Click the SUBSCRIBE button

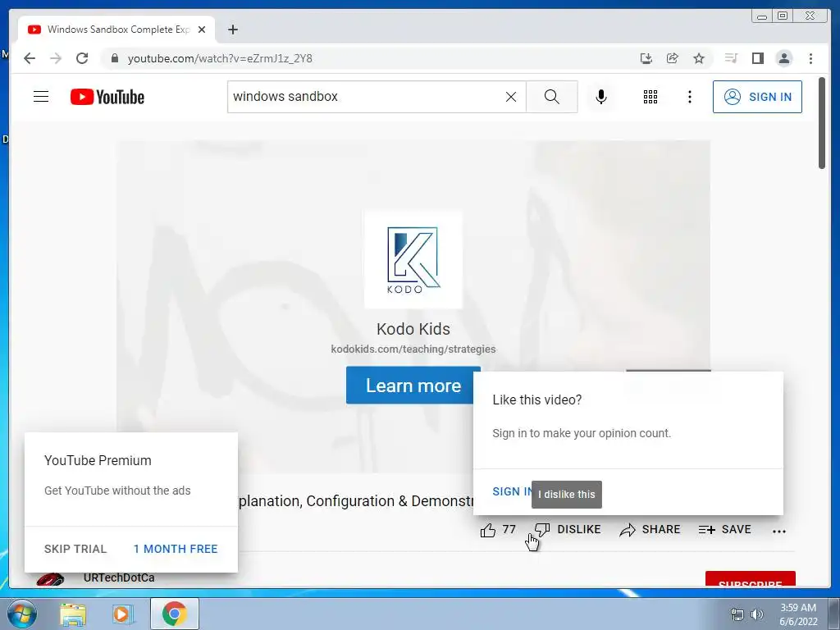750,579
